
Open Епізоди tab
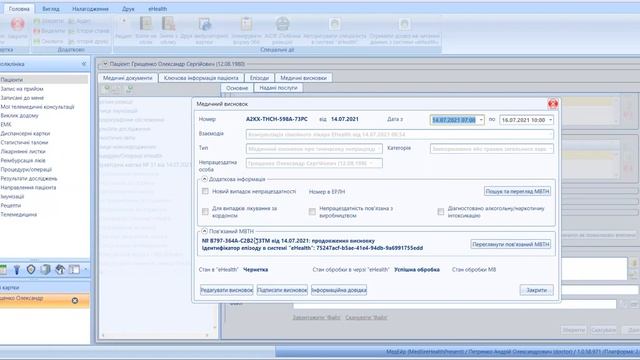[259, 78]
